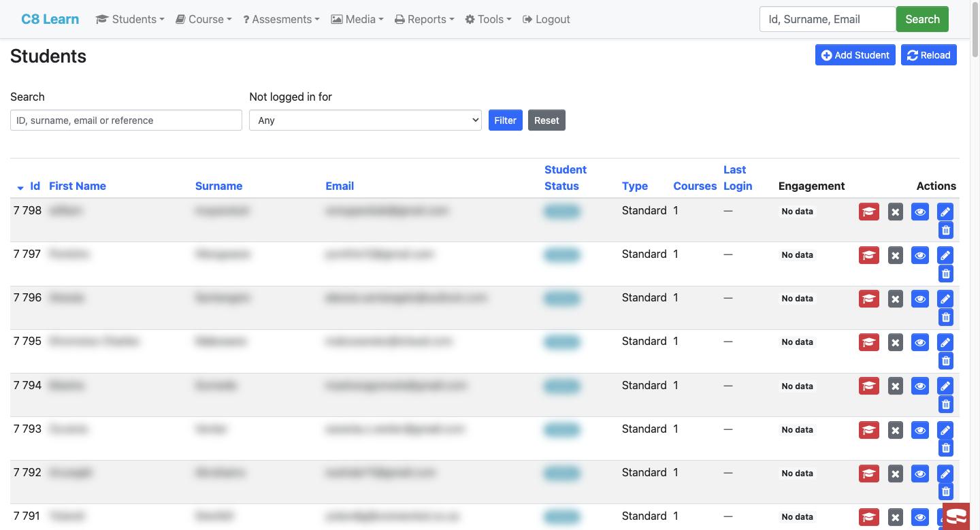
Task: Click the grey Reset button
Action: pos(546,120)
